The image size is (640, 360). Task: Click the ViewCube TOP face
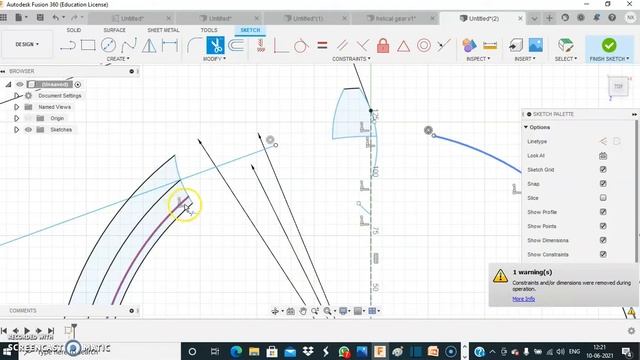[618, 87]
